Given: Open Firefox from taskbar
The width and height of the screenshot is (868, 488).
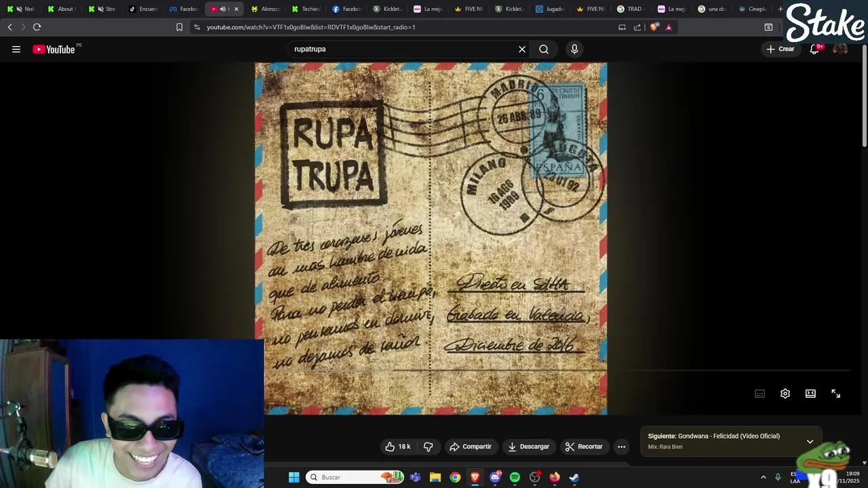Looking at the screenshot, I should [x=555, y=477].
